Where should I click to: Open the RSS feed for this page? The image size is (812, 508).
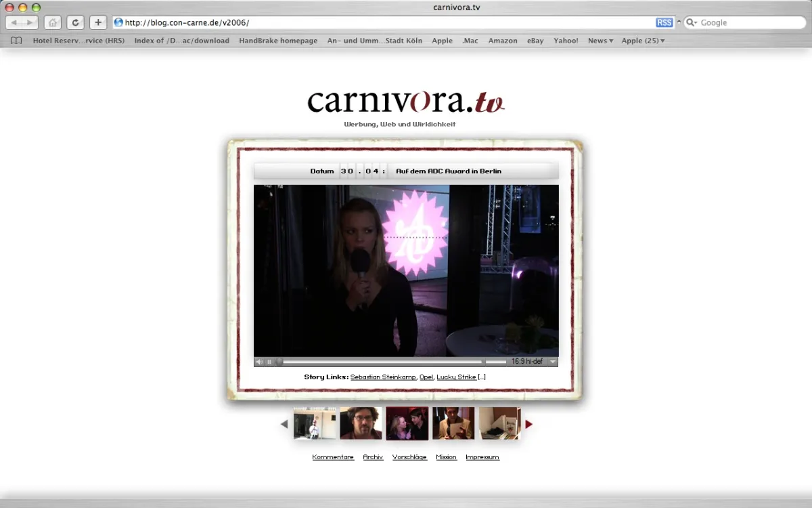point(664,22)
